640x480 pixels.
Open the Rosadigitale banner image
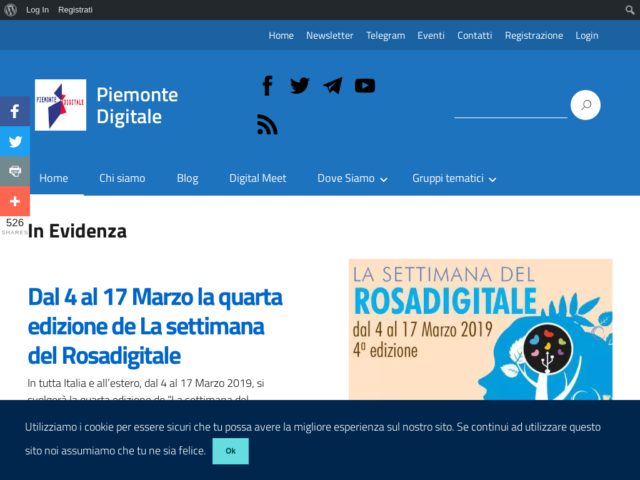click(480, 330)
